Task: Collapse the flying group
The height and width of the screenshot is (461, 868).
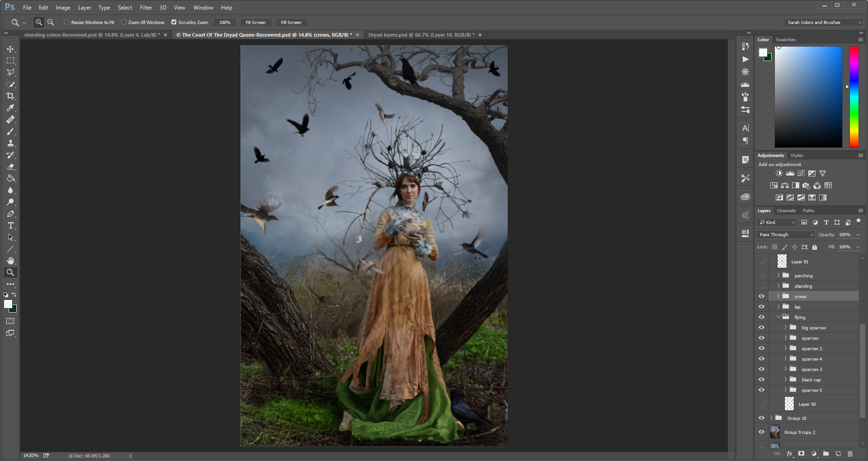Action: [778, 317]
